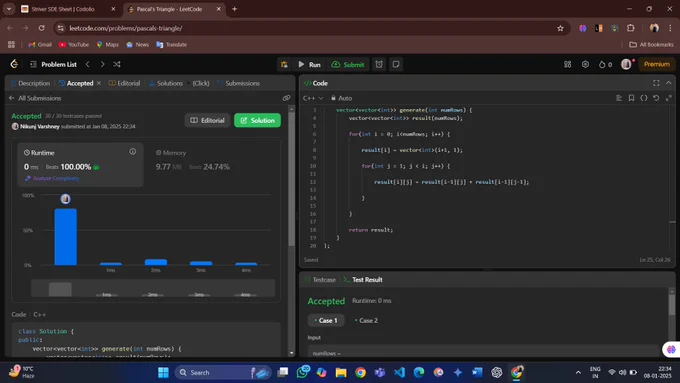This screenshot has height=383, width=680.
Task: Go back to All Submissions
Action: [36, 98]
